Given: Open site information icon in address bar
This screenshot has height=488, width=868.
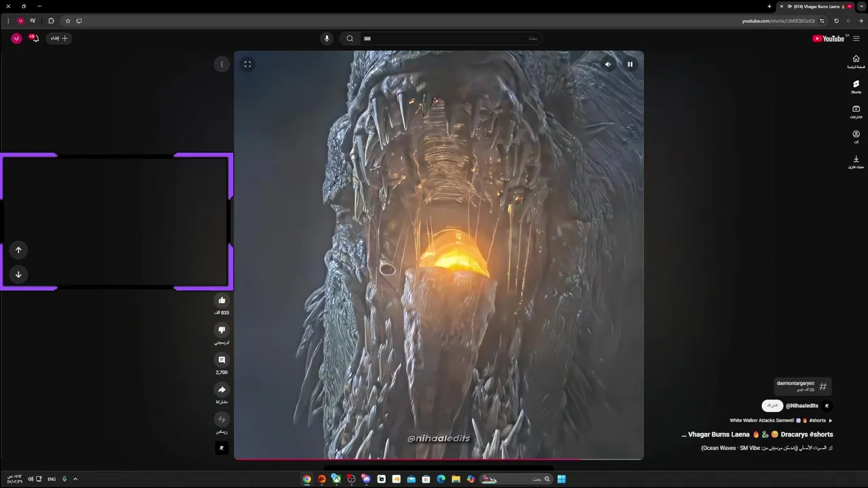Looking at the screenshot, I should click(822, 21).
